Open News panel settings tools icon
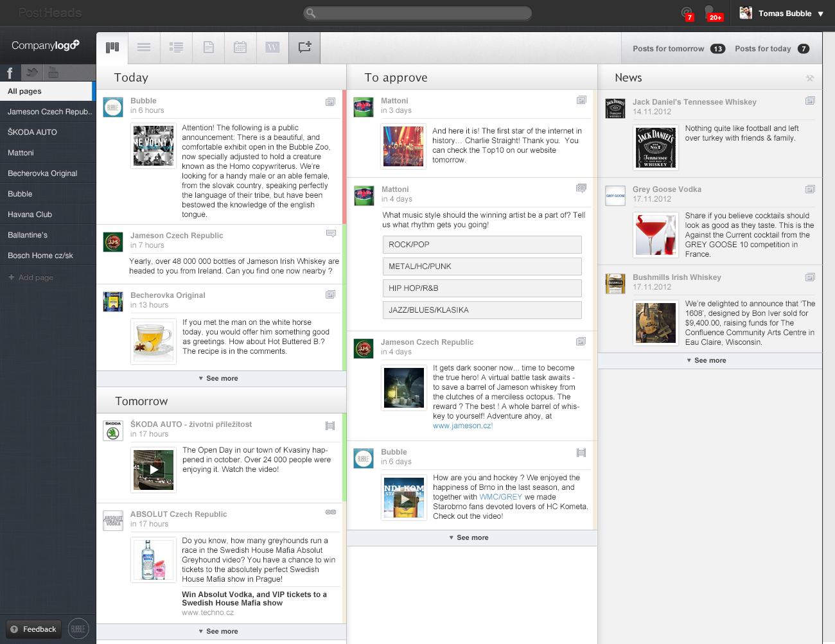The height and width of the screenshot is (644, 835). 810,78
